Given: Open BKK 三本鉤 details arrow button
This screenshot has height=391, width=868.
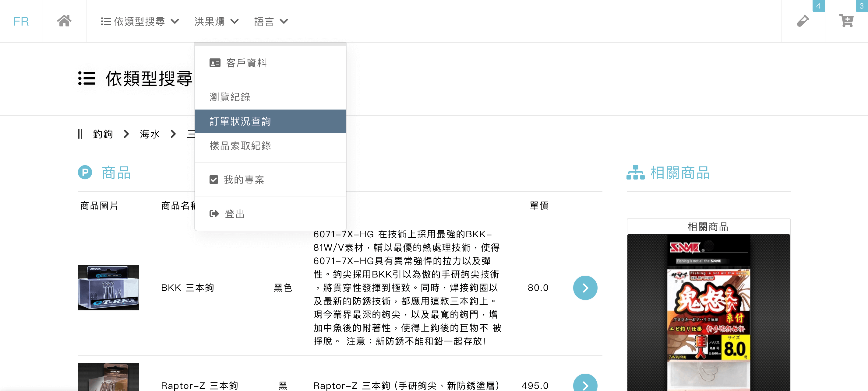Looking at the screenshot, I should click(x=585, y=288).
